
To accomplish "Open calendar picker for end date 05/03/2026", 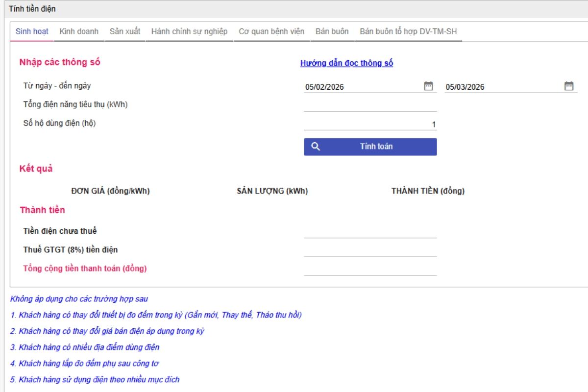I will coord(569,86).
